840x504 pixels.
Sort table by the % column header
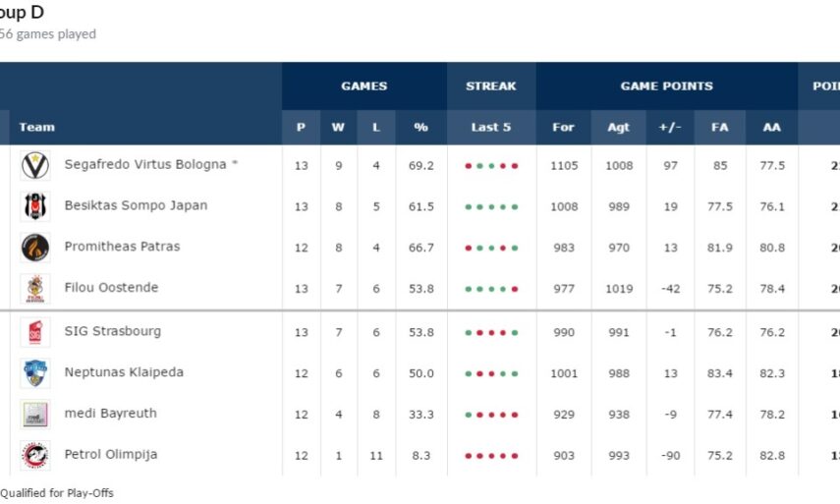(x=421, y=127)
